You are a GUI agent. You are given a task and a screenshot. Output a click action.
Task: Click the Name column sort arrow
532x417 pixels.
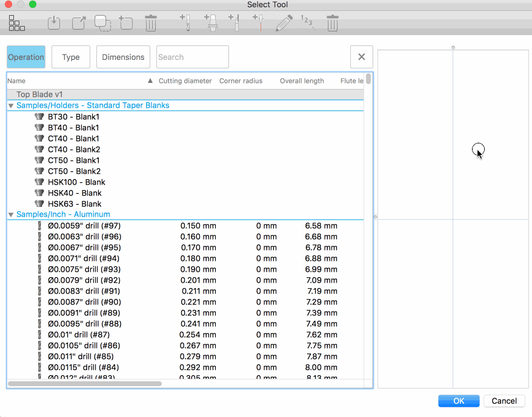click(150, 81)
